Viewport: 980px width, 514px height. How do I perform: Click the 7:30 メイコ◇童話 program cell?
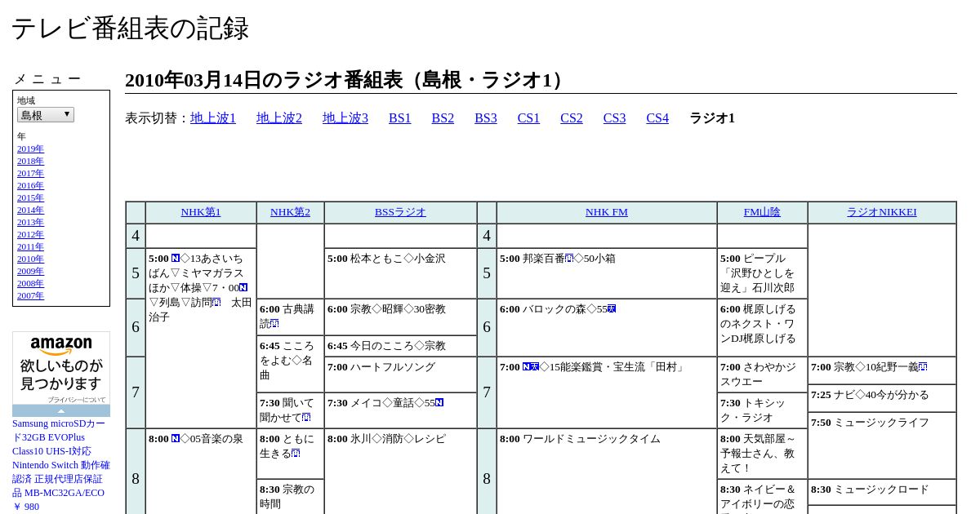(x=400, y=410)
